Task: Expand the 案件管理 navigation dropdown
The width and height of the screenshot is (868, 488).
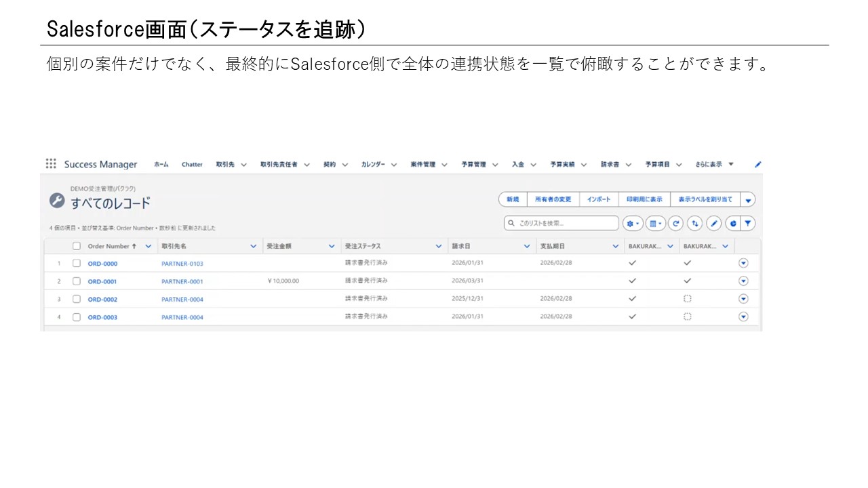Action: coord(446,164)
